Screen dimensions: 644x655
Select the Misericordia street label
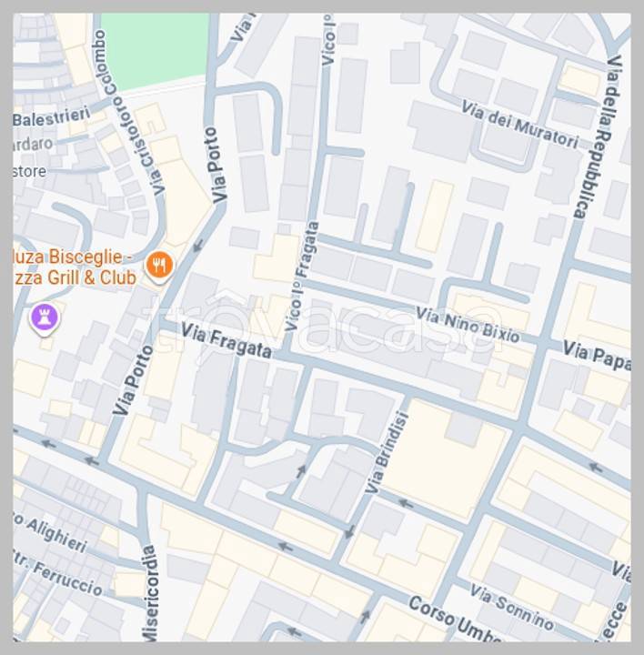click(150, 593)
